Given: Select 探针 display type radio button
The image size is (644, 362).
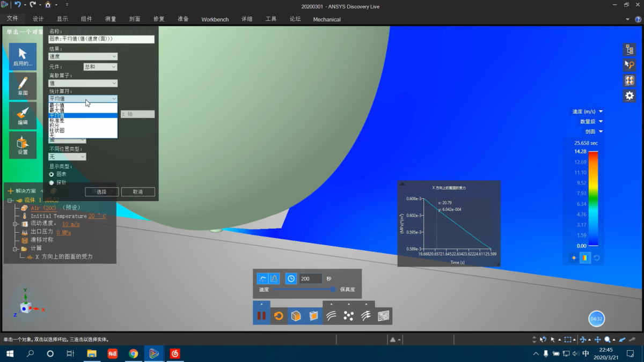Looking at the screenshot, I should pos(52,182).
